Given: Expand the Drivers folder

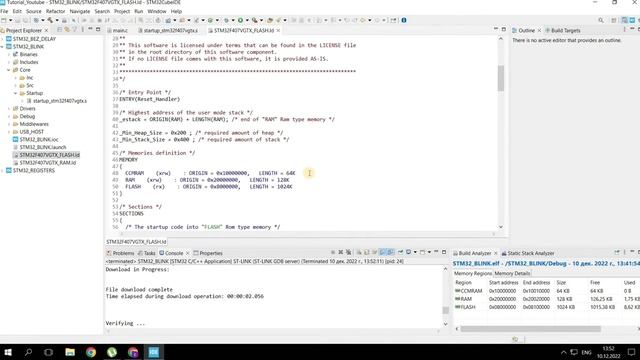Looking at the screenshot, I should [x=9, y=109].
